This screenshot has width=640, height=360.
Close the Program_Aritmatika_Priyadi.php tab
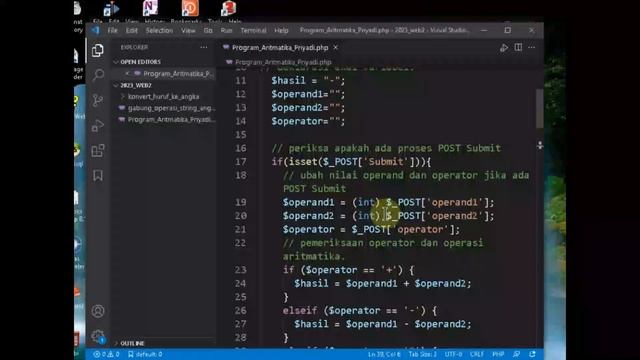335,48
